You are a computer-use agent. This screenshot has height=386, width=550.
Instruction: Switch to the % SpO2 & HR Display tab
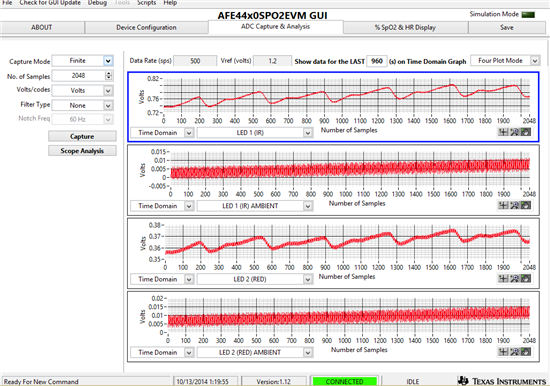pyautogui.click(x=405, y=27)
